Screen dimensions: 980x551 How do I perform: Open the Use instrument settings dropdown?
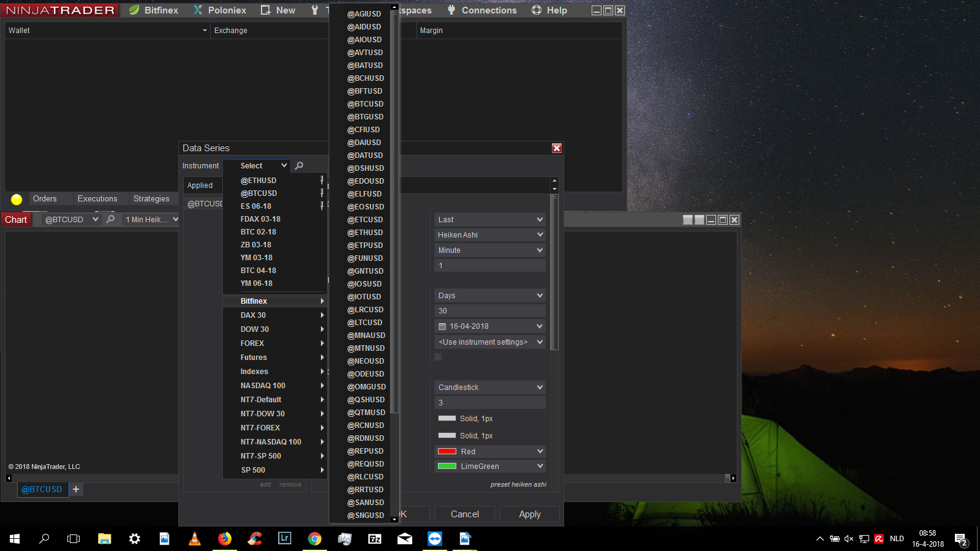489,342
